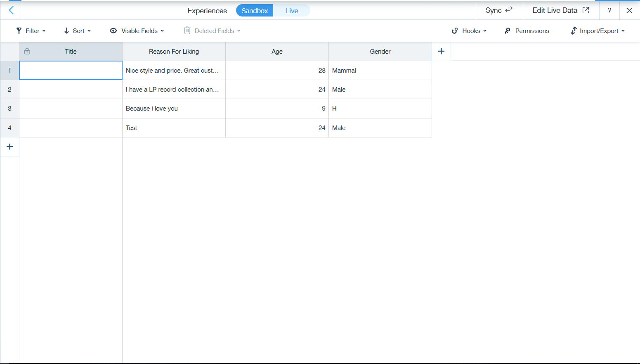The width and height of the screenshot is (640, 364).
Task: Close the collection panel with X
Action: [x=629, y=10]
